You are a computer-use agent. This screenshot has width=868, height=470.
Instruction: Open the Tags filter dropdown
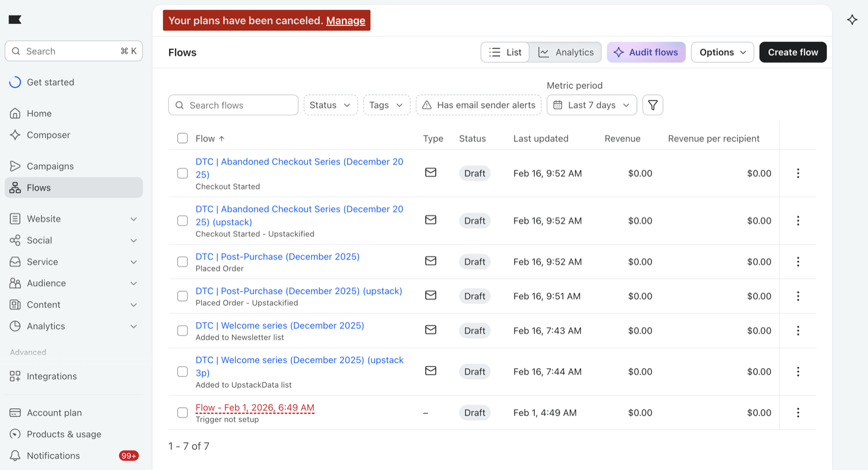[x=386, y=105]
